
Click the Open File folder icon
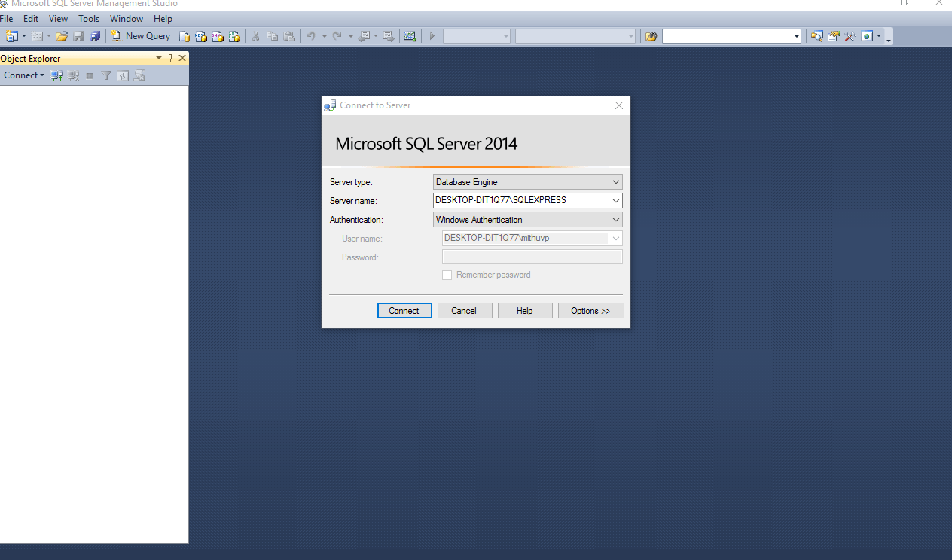coord(62,36)
